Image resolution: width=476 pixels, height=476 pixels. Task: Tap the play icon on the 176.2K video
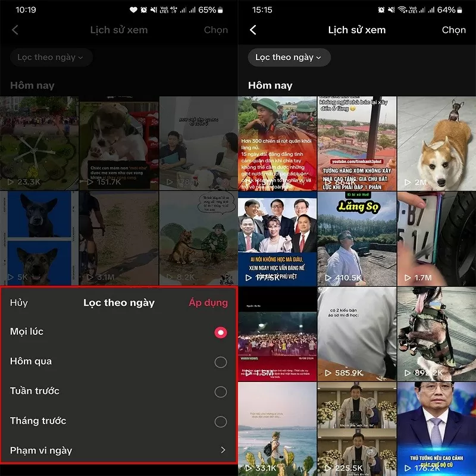tap(406, 467)
